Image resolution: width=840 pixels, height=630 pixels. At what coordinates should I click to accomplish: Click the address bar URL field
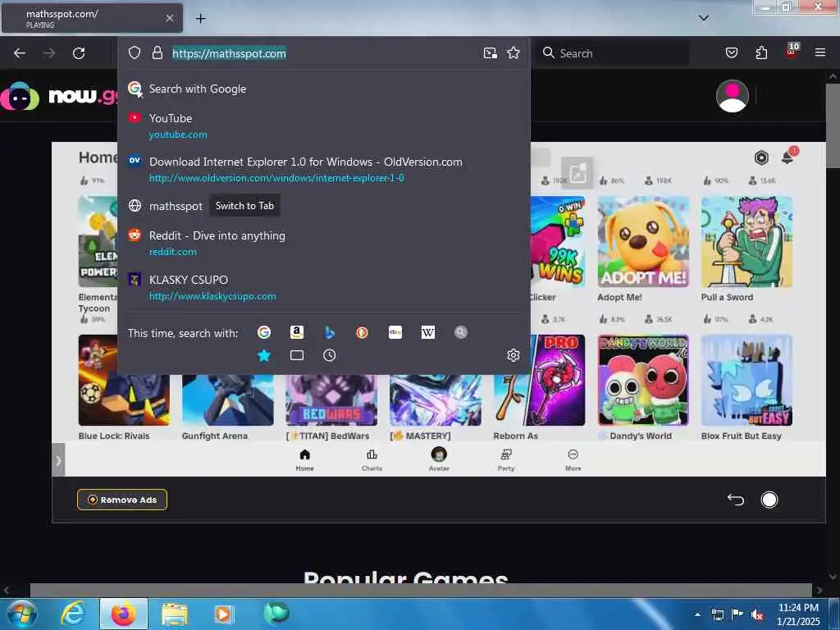tap(325, 53)
